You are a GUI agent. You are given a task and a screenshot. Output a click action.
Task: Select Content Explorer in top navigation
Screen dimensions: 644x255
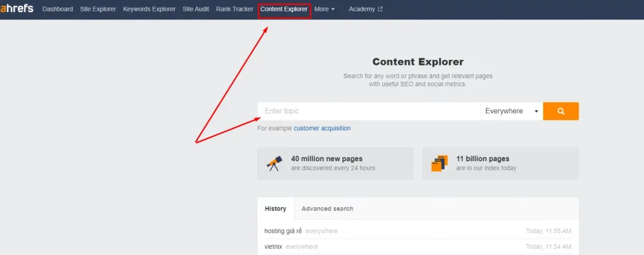click(284, 9)
